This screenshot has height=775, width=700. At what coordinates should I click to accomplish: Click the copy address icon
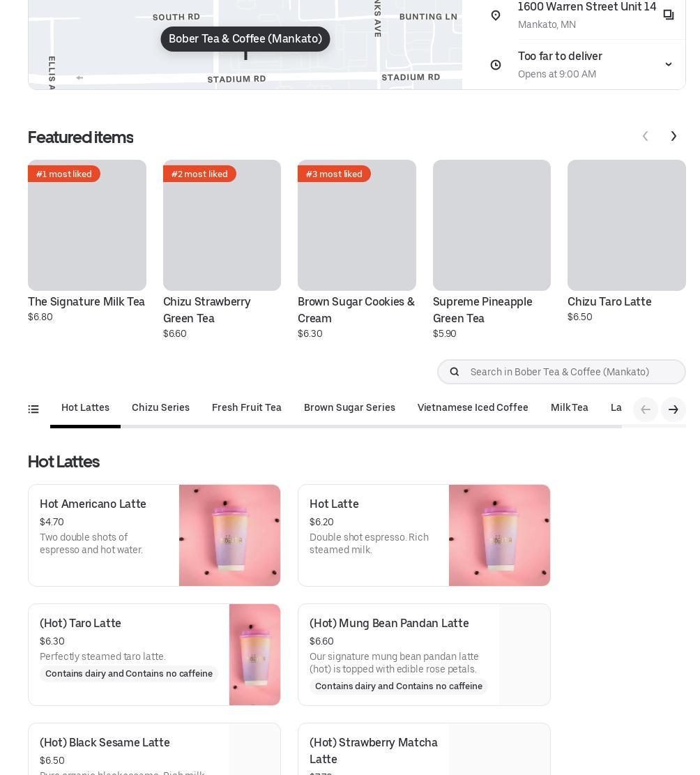point(669,15)
